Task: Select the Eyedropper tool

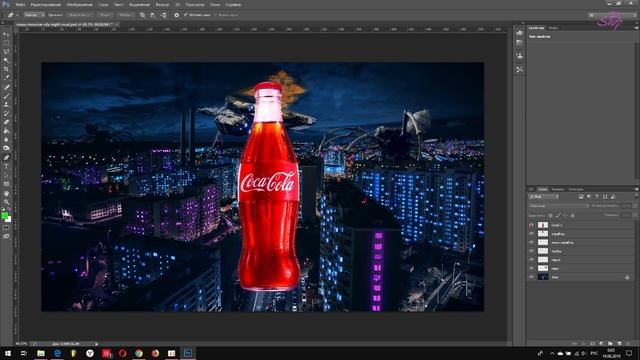Action: [6, 78]
